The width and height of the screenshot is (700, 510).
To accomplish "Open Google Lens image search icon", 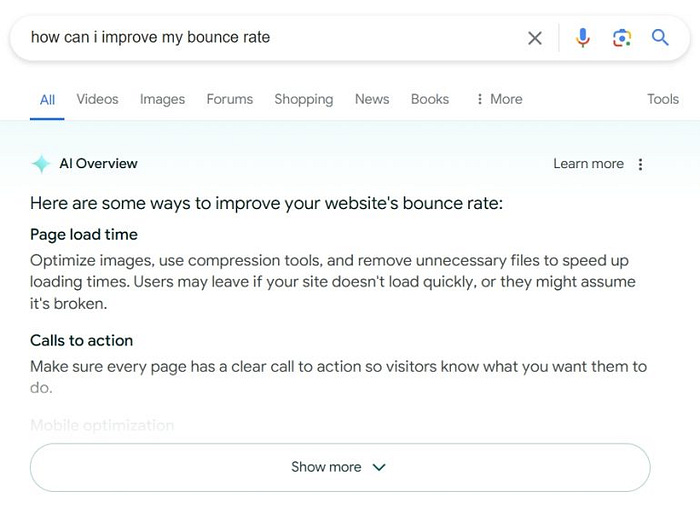I will click(622, 38).
